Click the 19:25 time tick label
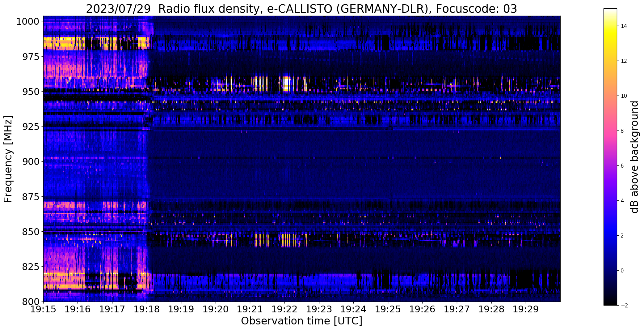644x330 pixels. tap(388, 309)
